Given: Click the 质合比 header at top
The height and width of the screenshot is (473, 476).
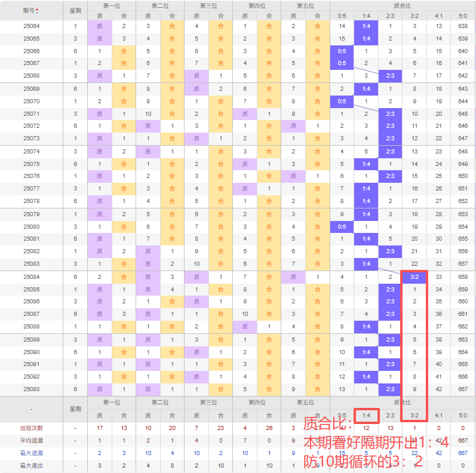Looking at the screenshot, I should 403,6.
